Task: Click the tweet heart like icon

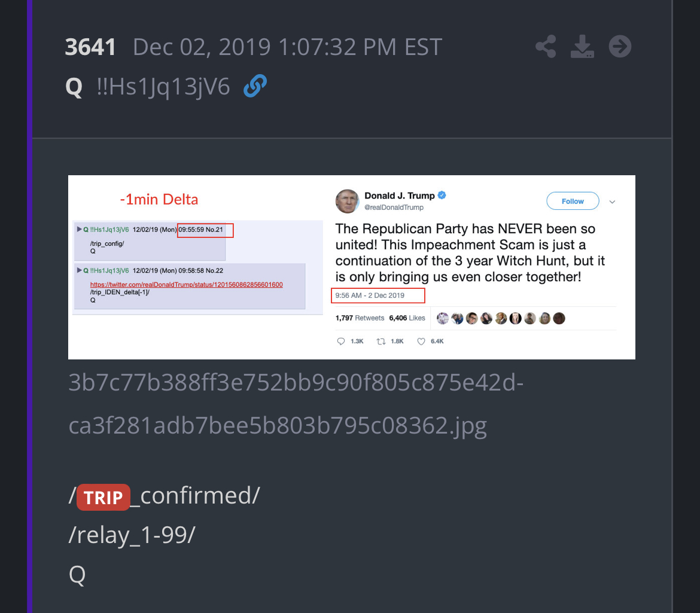Action: [x=421, y=341]
